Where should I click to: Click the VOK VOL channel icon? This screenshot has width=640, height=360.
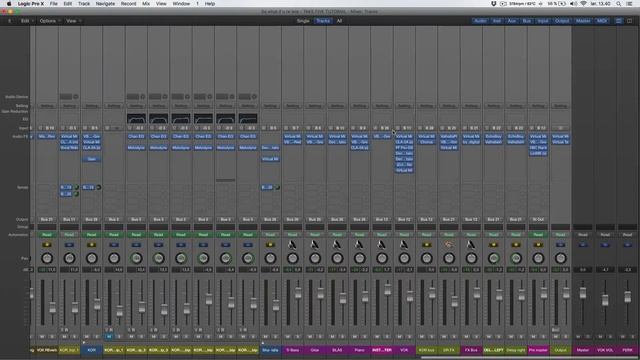pyautogui.click(x=605, y=245)
